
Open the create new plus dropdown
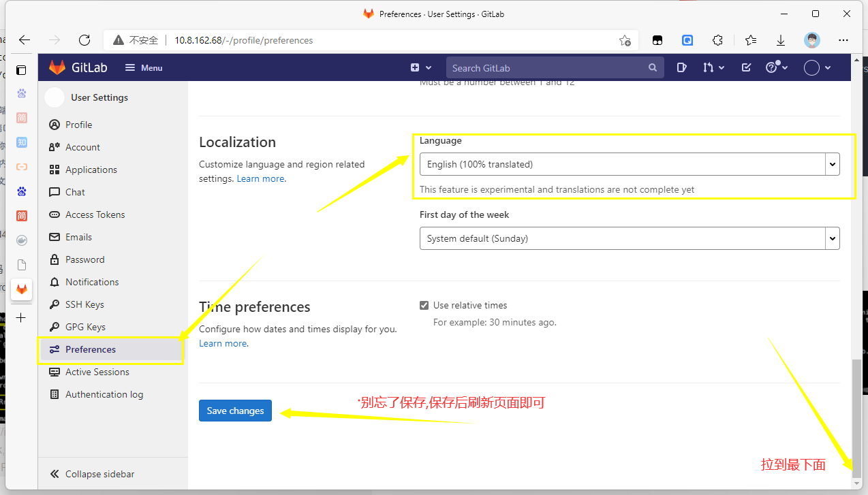(x=421, y=67)
